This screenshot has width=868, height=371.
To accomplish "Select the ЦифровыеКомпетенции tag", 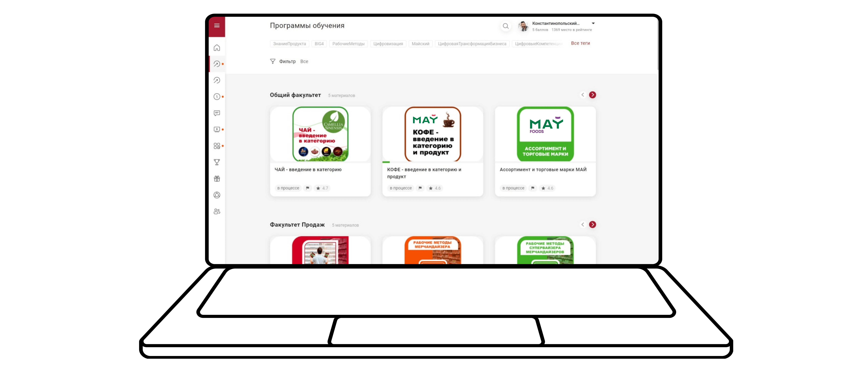I will [x=538, y=44].
